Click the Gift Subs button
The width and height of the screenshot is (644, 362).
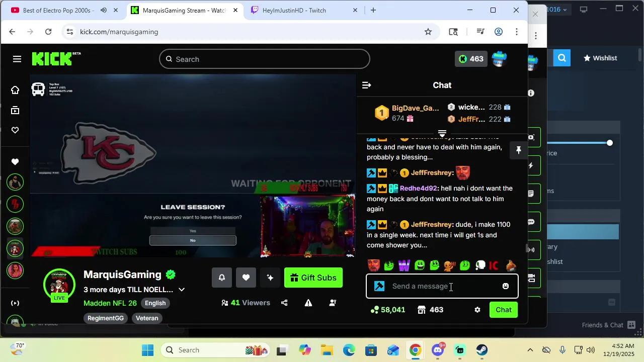[x=313, y=278]
